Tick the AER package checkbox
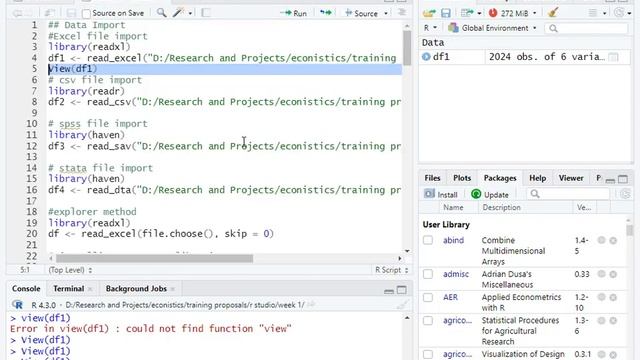Screen dimensions: 640x360 pos(428,297)
